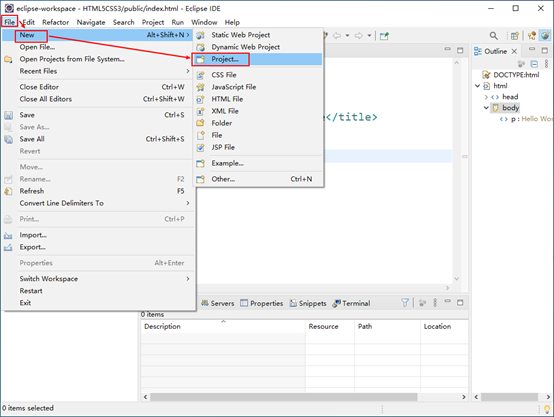Sort by the Description column header
Image resolution: width=554 pixels, height=417 pixels.
[x=223, y=327]
